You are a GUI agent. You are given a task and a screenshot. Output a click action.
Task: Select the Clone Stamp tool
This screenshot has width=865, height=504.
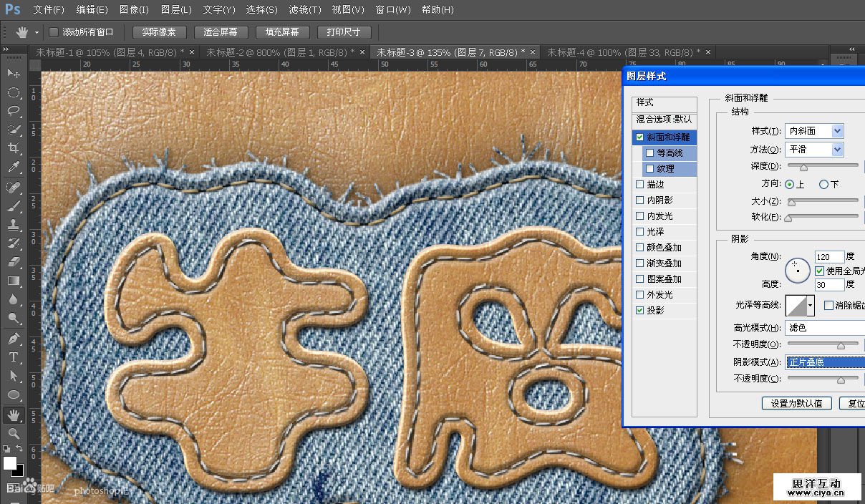pyautogui.click(x=14, y=224)
